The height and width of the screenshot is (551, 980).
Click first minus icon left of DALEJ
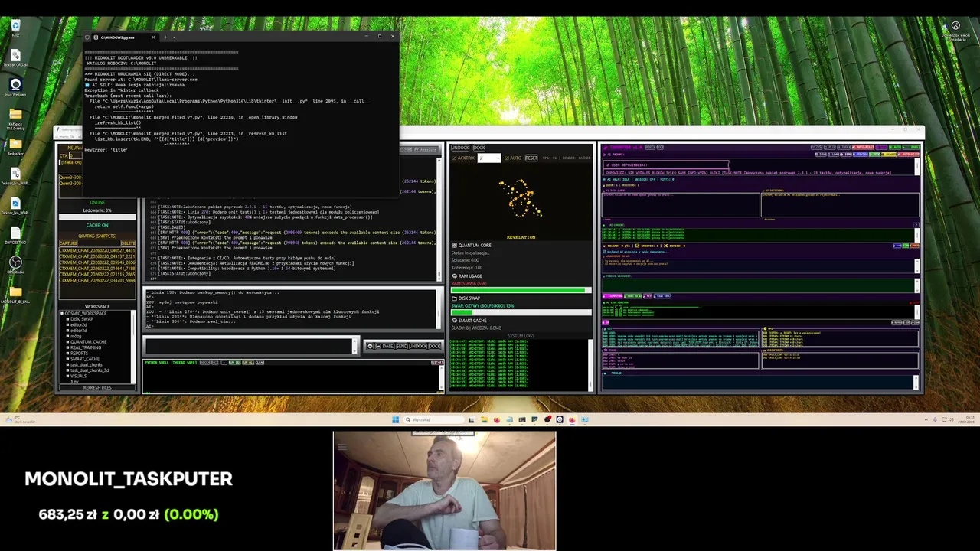[370, 346]
